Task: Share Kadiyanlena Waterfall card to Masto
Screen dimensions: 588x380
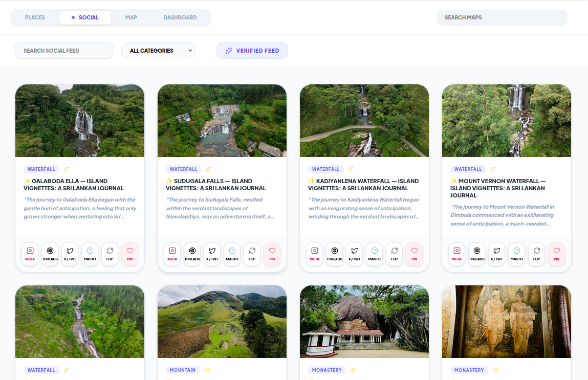Action: click(x=374, y=254)
